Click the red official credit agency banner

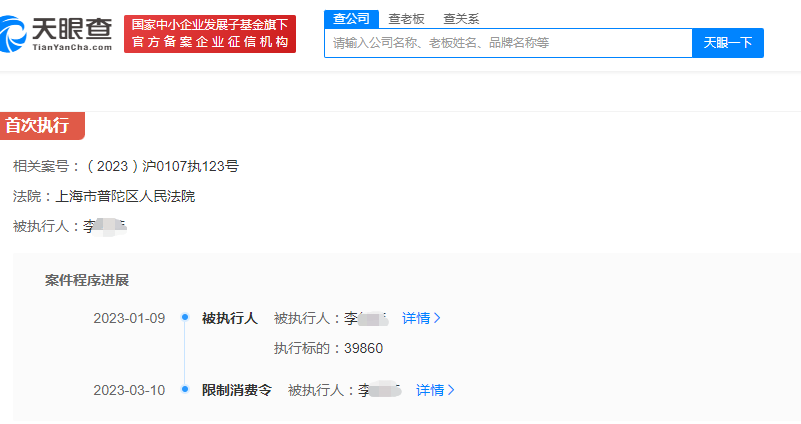[x=210, y=34]
